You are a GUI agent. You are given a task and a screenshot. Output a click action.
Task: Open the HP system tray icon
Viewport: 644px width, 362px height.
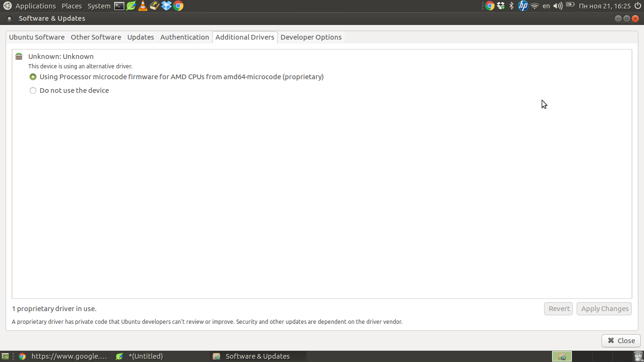[523, 6]
